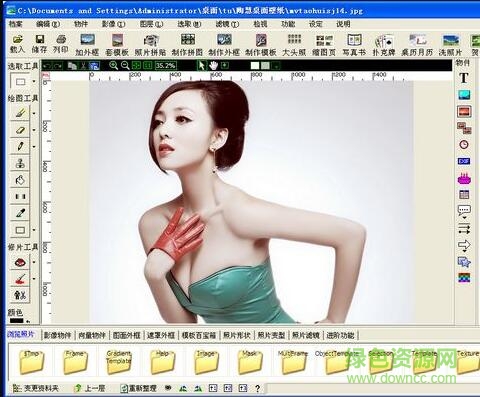Open the 图层(L) layer menu
The width and height of the screenshot is (480, 397).
pos(152,24)
